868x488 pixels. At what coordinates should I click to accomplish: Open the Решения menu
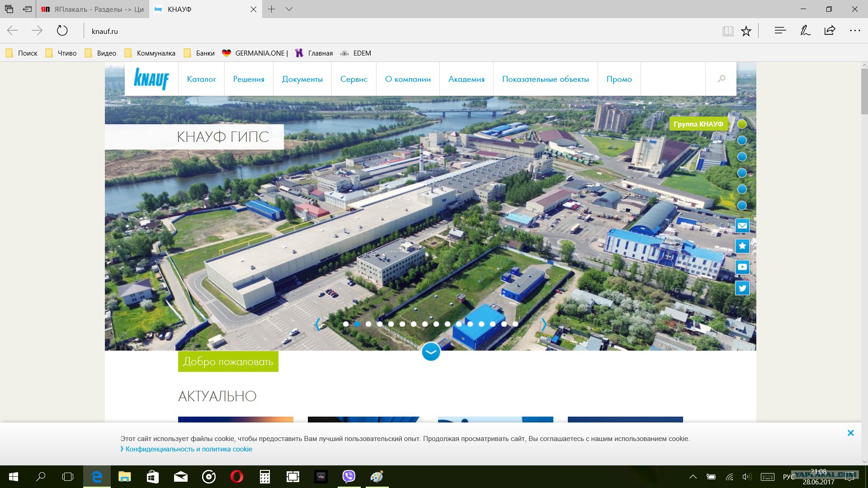pyautogui.click(x=249, y=79)
